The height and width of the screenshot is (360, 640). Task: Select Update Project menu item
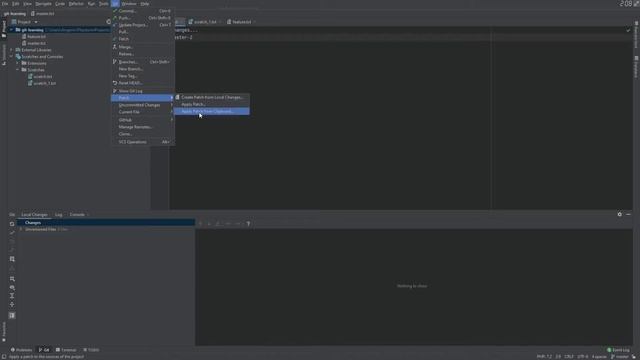[142, 25]
